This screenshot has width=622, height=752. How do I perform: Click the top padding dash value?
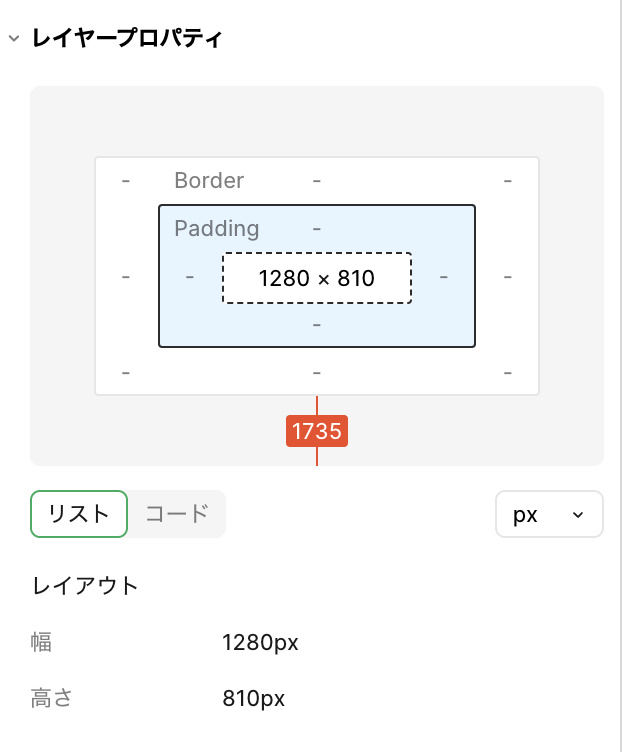(x=317, y=228)
